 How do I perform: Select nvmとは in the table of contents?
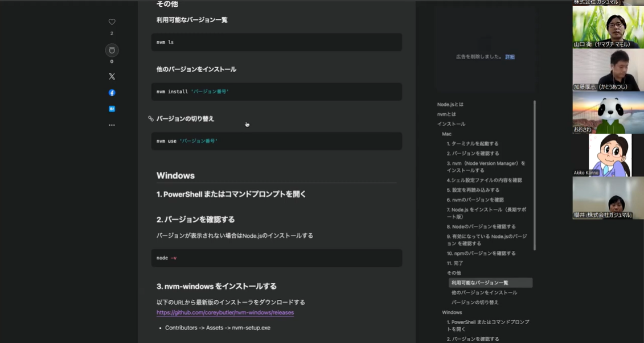pos(446,114)
